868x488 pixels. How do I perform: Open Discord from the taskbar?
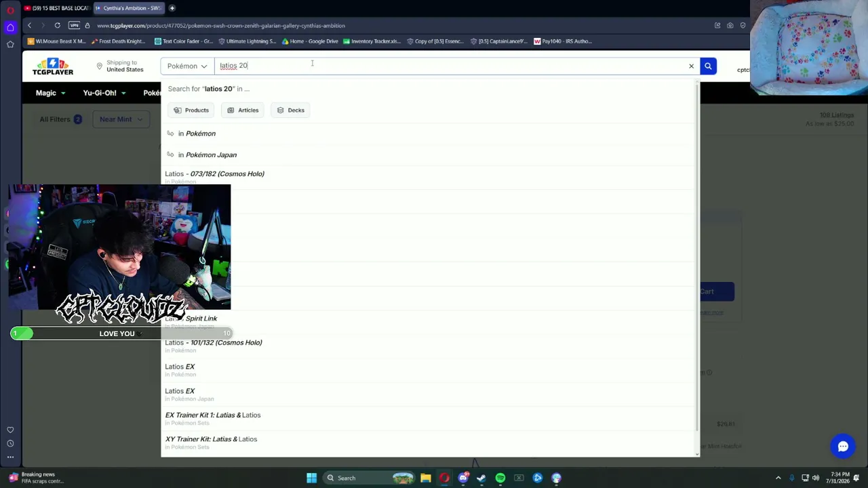coord(463,478)
